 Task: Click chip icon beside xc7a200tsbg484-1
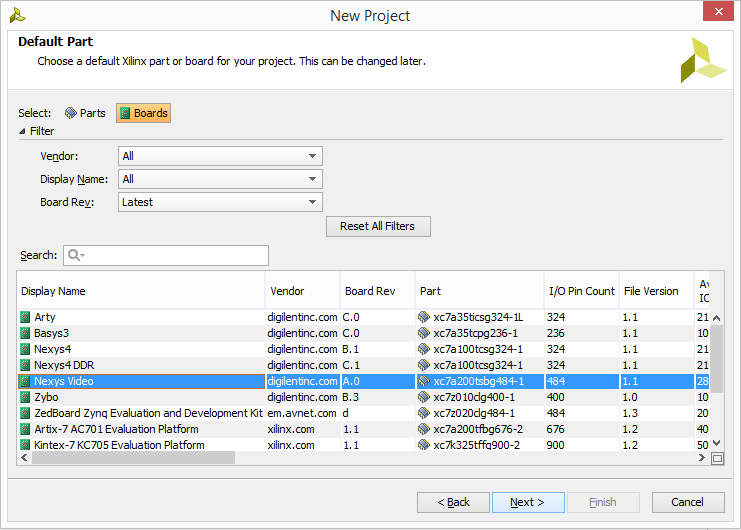tap(424, 381)
